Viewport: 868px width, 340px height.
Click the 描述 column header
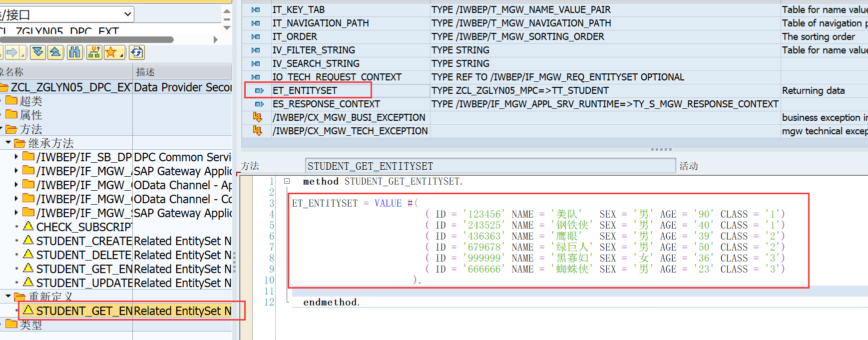[182, 72]
